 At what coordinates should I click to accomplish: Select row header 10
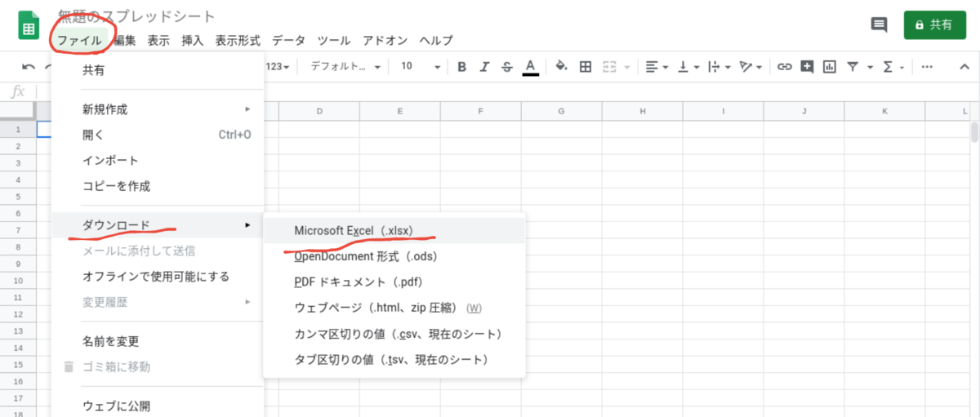click(x=18, y=282)
